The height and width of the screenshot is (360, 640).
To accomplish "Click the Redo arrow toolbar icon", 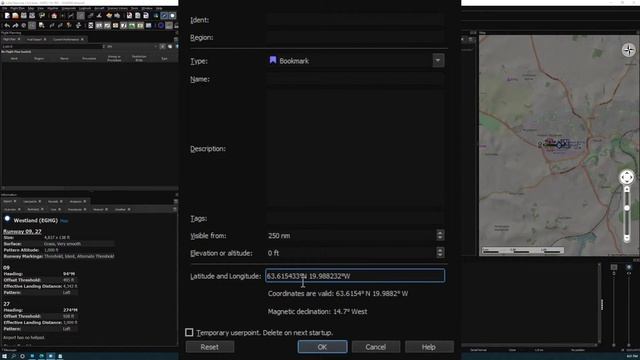I will pos(15,25).
